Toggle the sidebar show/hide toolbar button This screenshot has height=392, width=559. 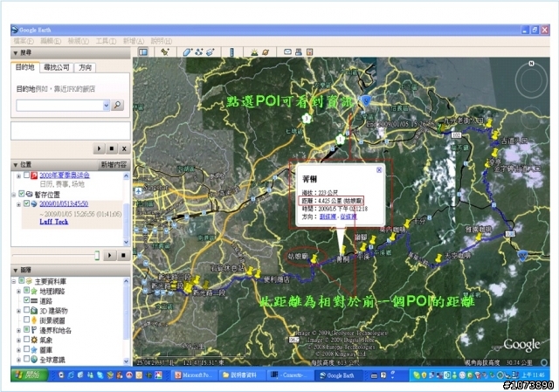point(143,52)
